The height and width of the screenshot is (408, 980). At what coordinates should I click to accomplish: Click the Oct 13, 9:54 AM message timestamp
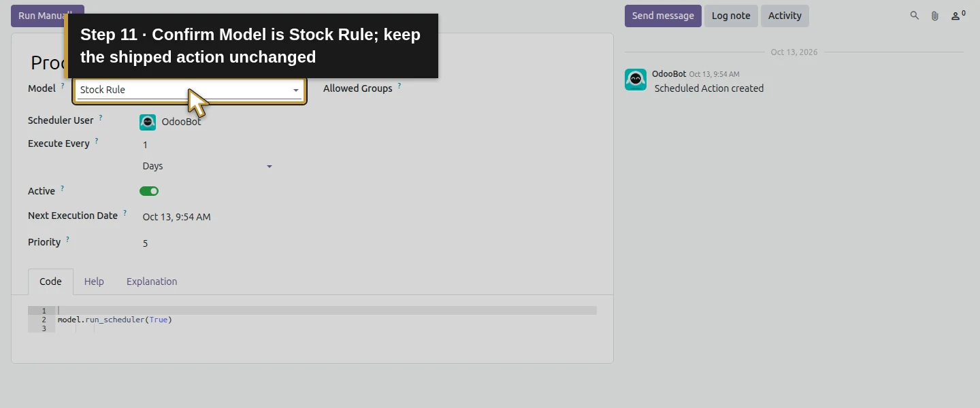[714, 74]
